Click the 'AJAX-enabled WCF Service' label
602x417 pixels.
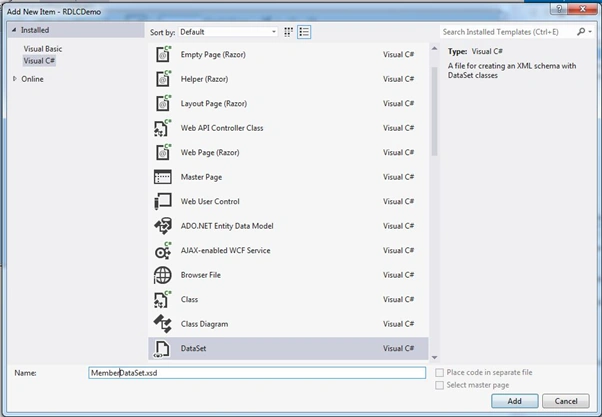click(x=225, y=250)
